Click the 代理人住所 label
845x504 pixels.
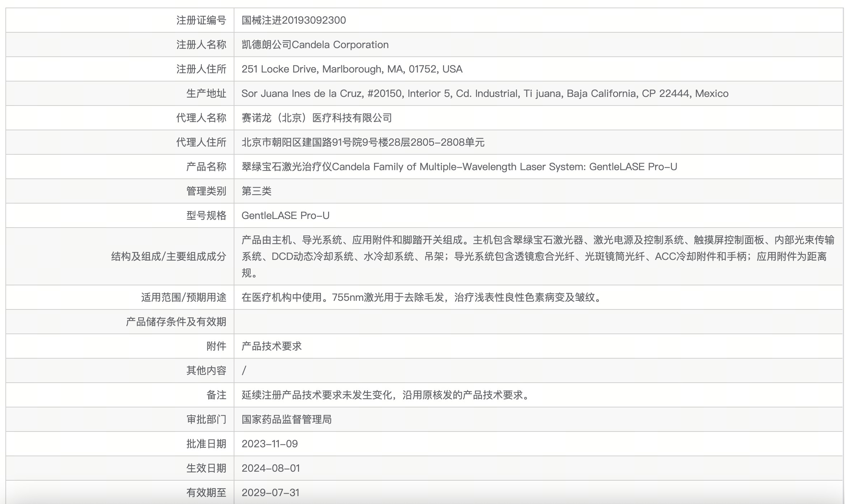coord(201,142)
